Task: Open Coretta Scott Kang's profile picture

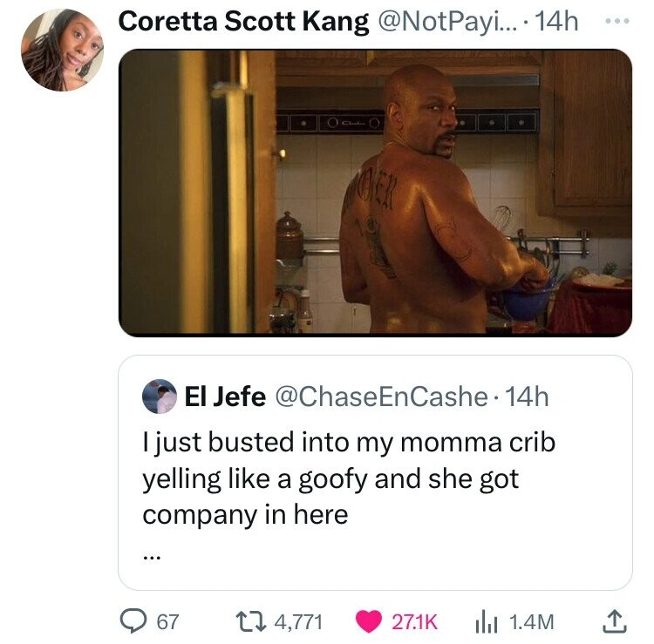Action: tap(62, 51)
